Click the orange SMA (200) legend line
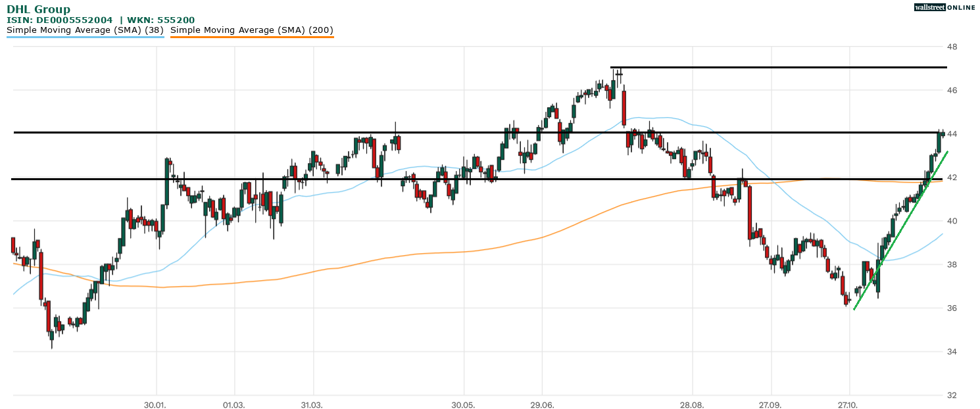Viewport: 980px width, 409px height. (252, 37)
